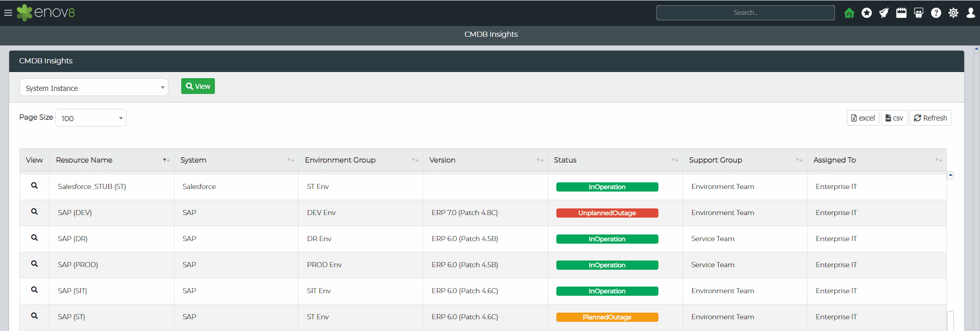The width and height of the screenshot is (980, 331).
Task: View details of SAP (SIT) row
Action: (34, 290)
